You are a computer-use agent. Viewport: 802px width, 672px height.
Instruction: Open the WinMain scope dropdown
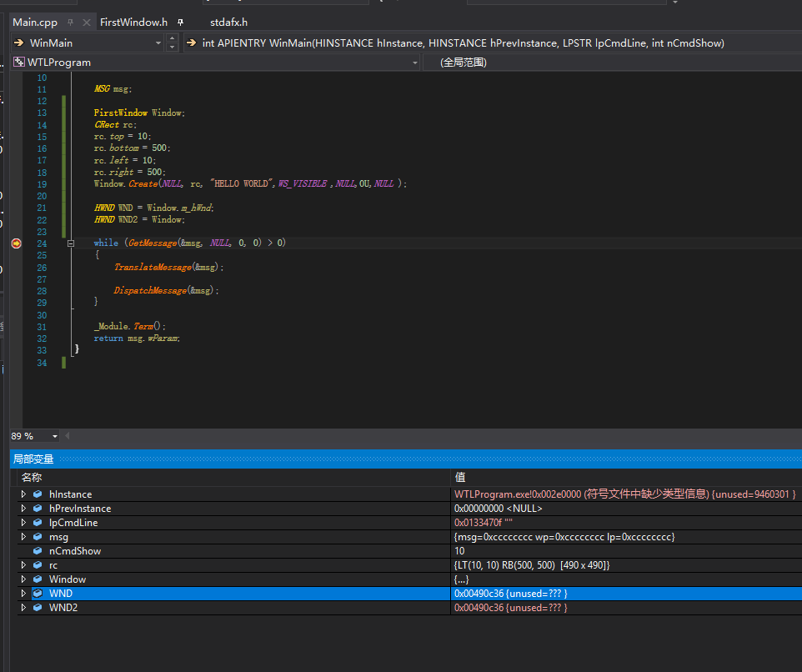158,43
